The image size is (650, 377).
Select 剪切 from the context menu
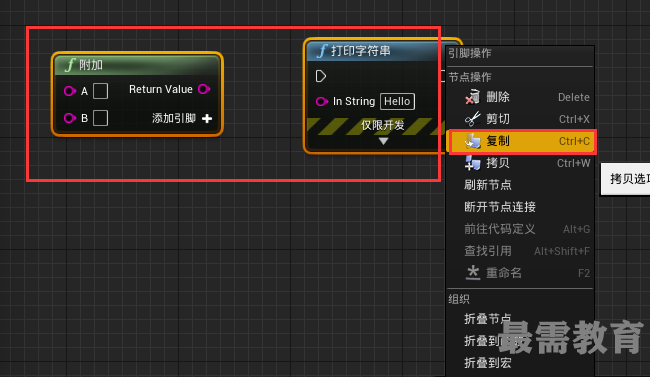(520, 119)
